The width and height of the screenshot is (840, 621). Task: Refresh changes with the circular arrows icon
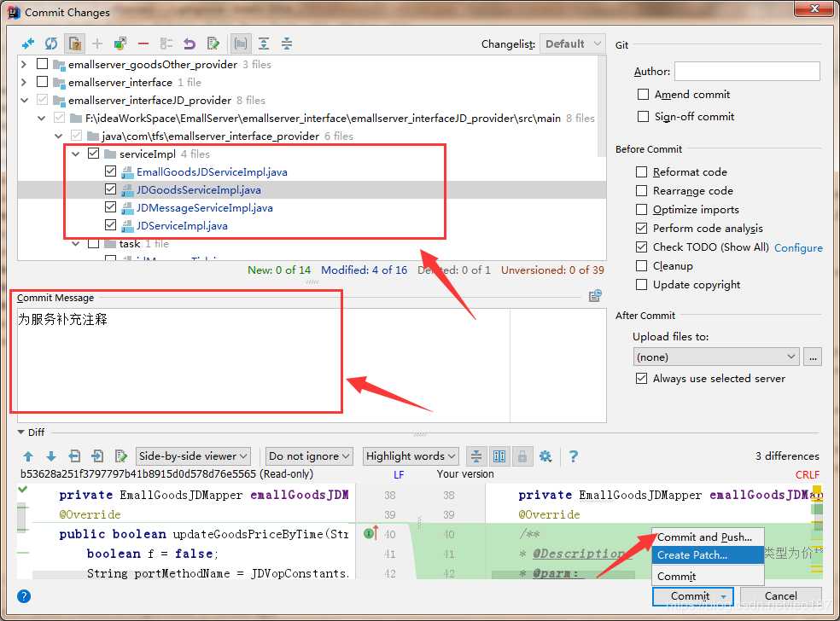tap(51, 44)
